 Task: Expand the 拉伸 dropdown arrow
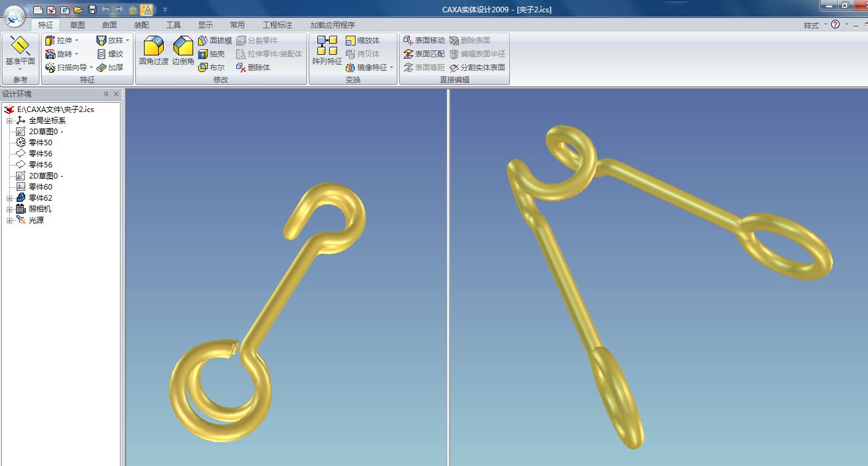(77, 41)
